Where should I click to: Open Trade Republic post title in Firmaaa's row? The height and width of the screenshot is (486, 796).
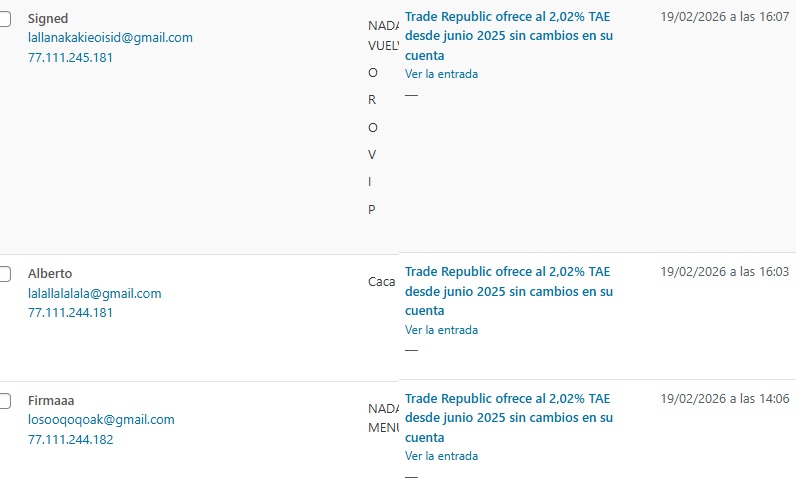508,418
